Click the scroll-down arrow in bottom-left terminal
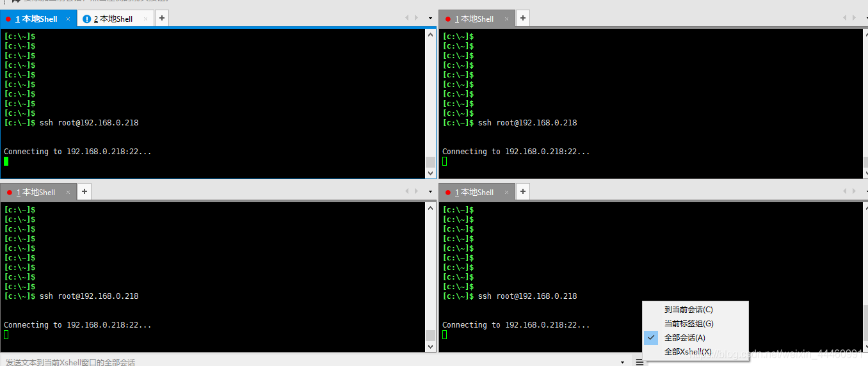This screenshot has width=868, height=366. 430,346
